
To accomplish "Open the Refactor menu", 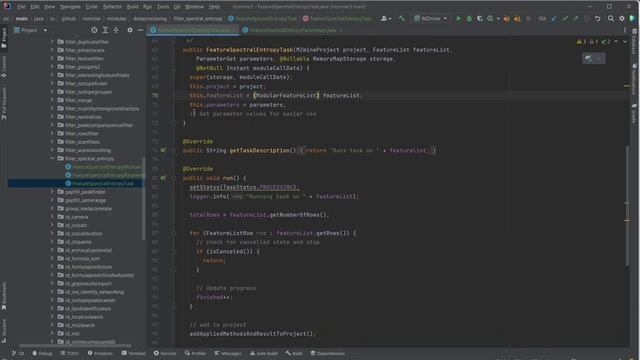I will tap(112, 7).
